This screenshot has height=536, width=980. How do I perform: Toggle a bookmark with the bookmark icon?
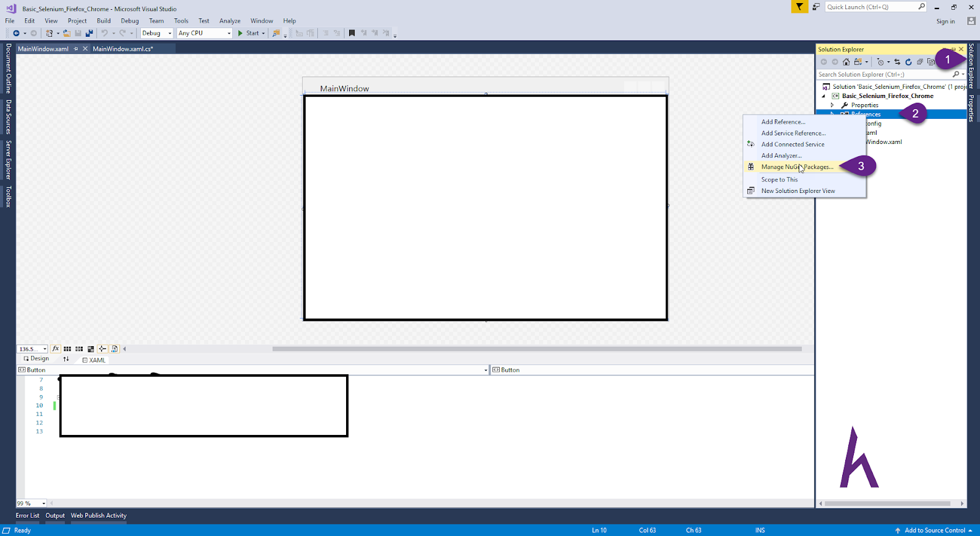(x=352, y=33)
